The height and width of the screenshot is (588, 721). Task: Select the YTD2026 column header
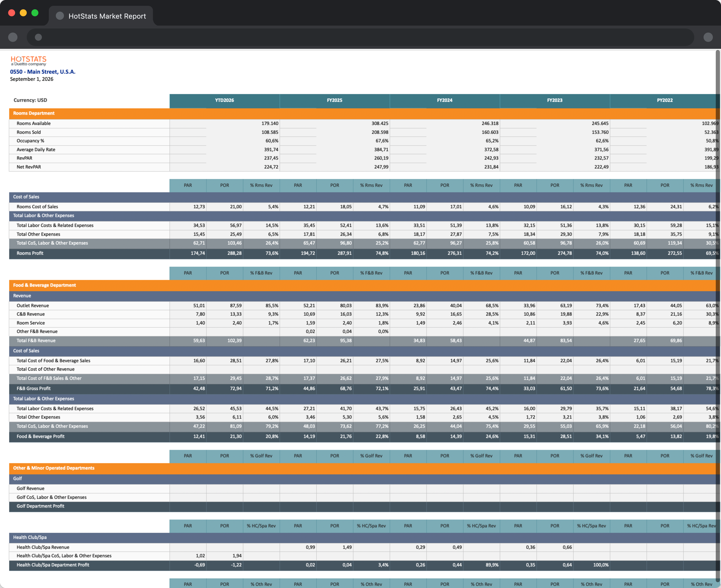(x=225, y=101)
